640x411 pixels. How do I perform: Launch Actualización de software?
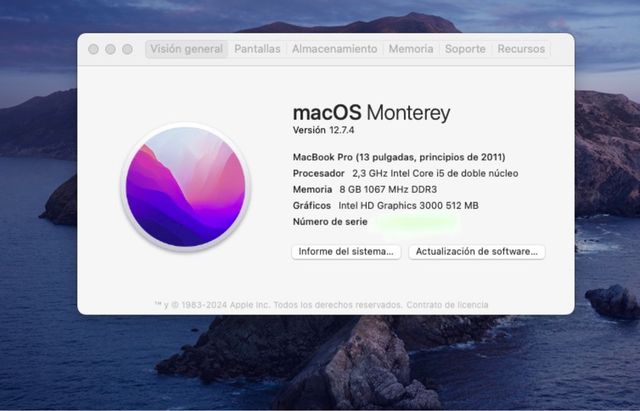476,251
